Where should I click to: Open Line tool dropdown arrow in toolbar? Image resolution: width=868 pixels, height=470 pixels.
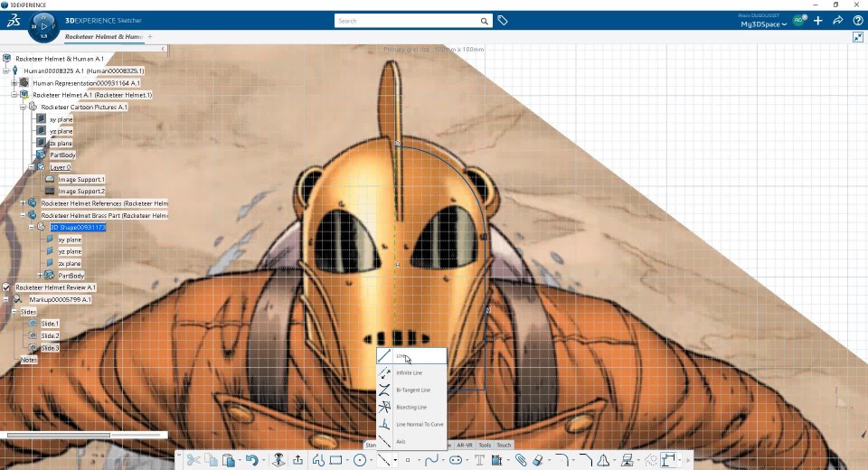pyautogui.click(x=395, y=461)
